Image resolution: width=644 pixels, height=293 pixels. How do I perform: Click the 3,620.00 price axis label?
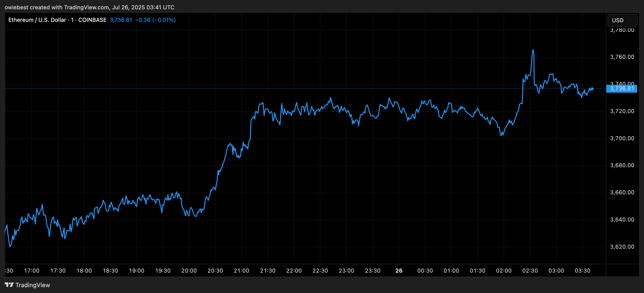tap(622, 247)
